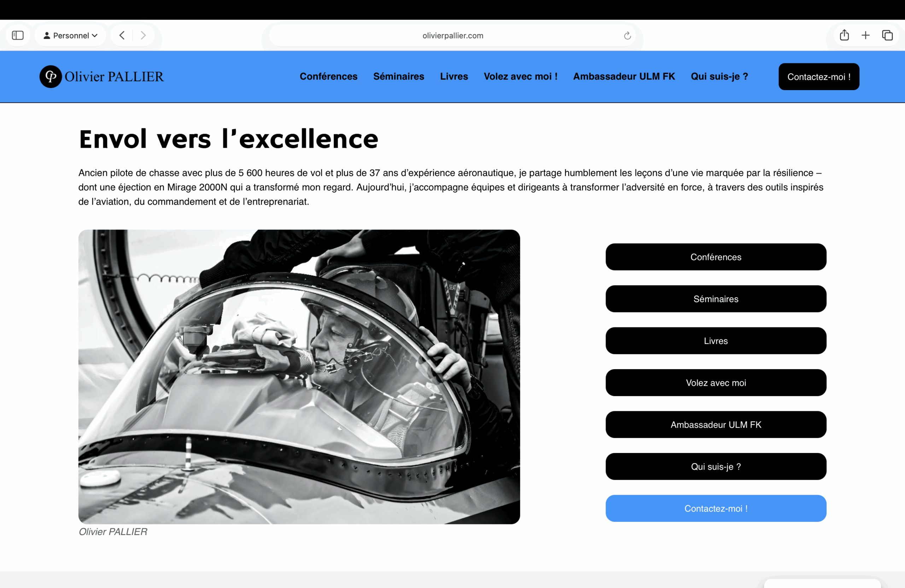This screenshot has height=588, width=905.
Task: Show tab overview icon
Action: 887,35
